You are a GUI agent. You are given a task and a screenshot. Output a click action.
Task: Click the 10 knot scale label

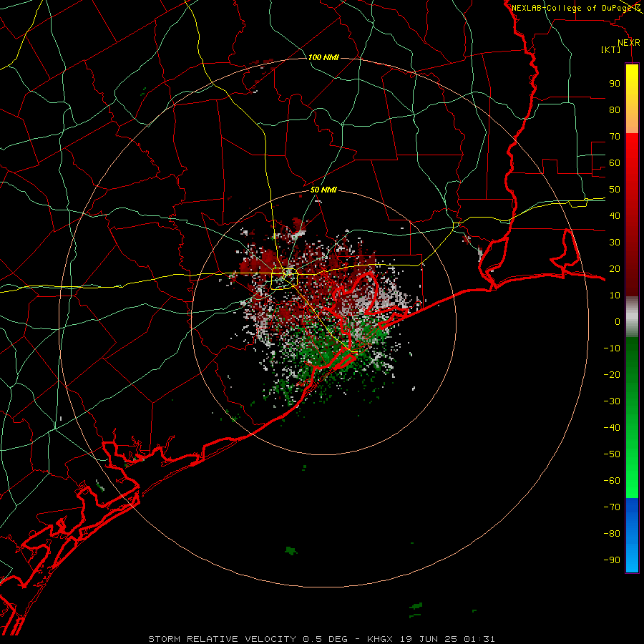tap(615, 296)
